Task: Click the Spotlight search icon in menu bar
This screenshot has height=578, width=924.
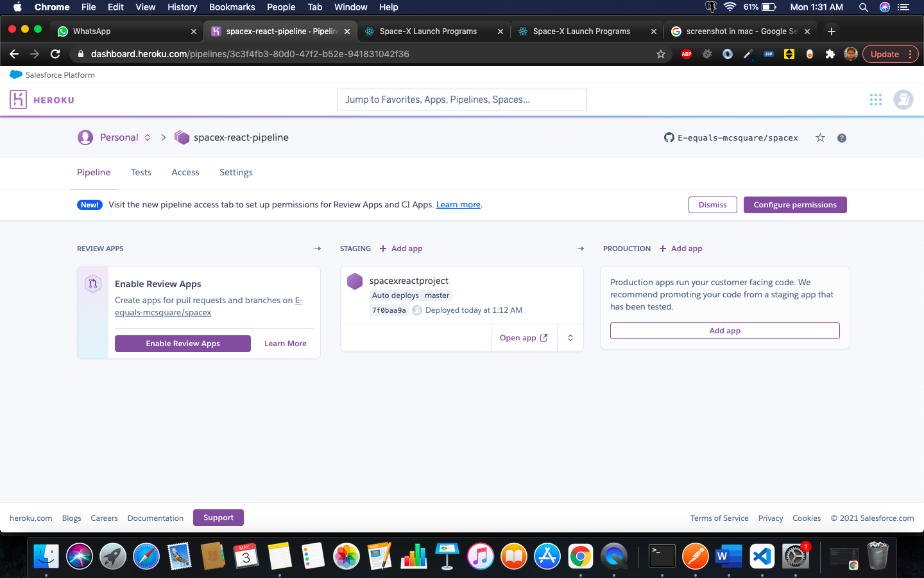Action: coord(864,7)
